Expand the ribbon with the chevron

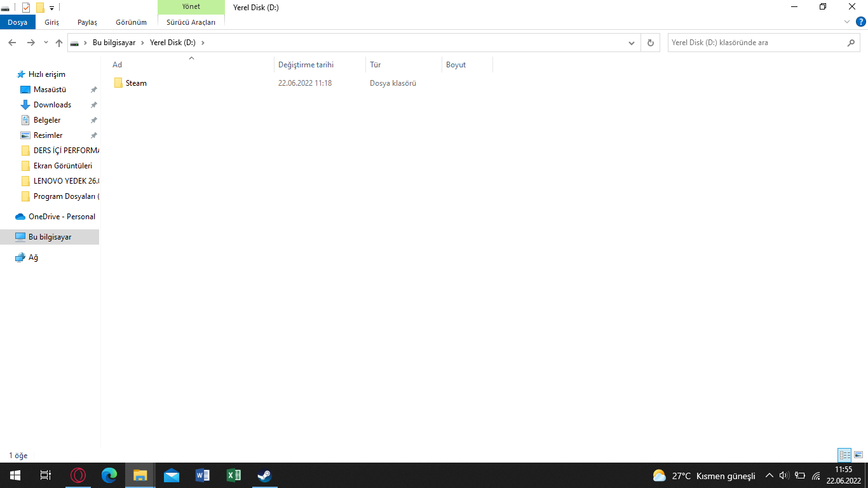click(x=846, y=22)
